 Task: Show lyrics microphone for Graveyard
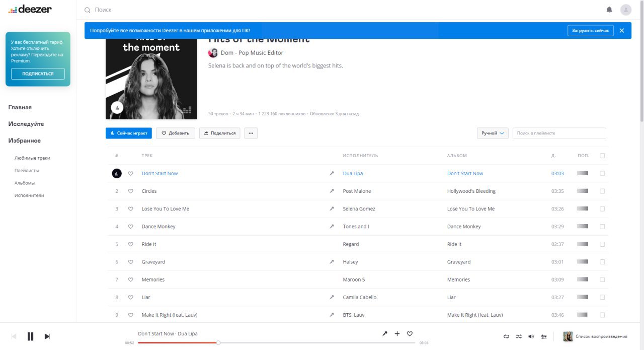(x=332, y=262)
